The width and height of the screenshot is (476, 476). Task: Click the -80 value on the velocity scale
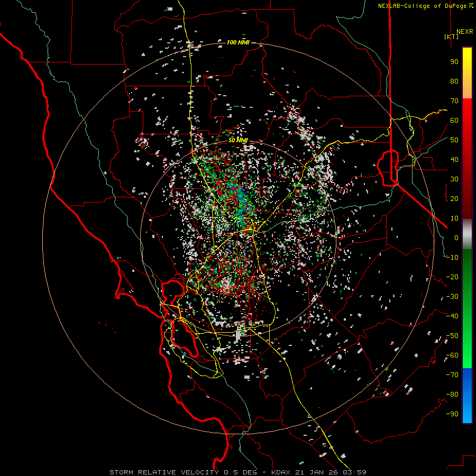click(x=452, y=395)
